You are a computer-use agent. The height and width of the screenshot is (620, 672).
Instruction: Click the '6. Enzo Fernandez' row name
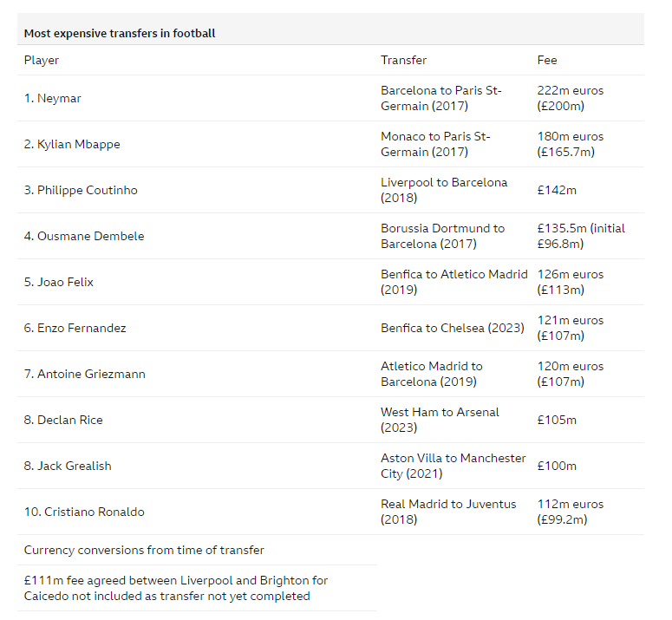75,328
